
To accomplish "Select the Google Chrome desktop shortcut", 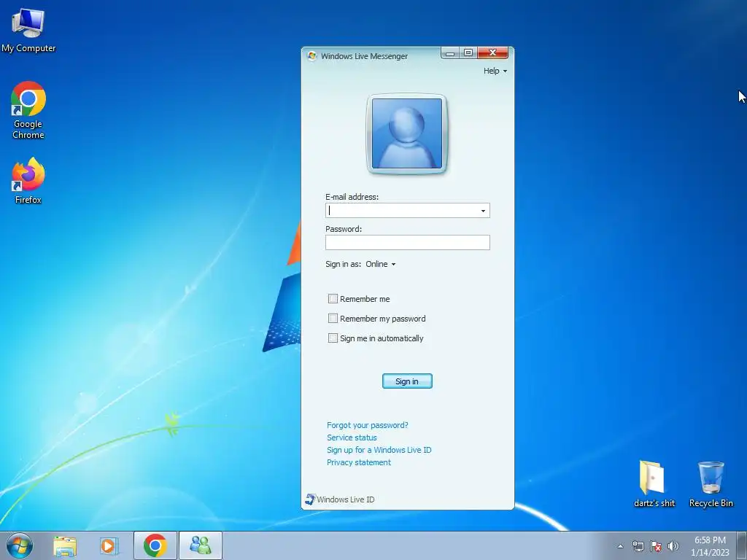I will pyautogui.click(x=28, y=110).
